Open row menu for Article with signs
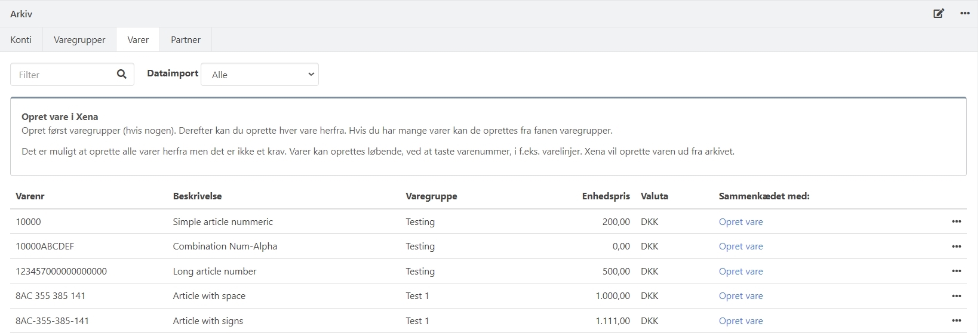Viewport: 980px width, 336px height. 956,321
